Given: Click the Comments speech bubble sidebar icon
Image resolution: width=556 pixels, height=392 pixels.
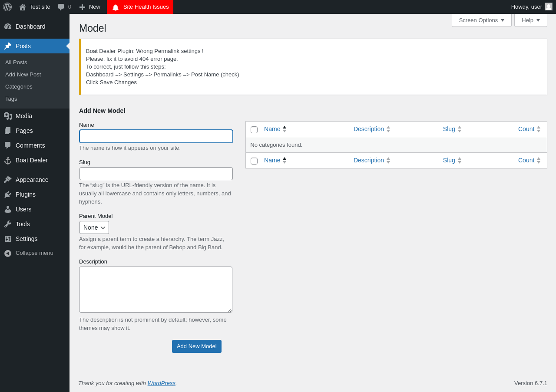Looking at the screenshot, I should (8, 145).
